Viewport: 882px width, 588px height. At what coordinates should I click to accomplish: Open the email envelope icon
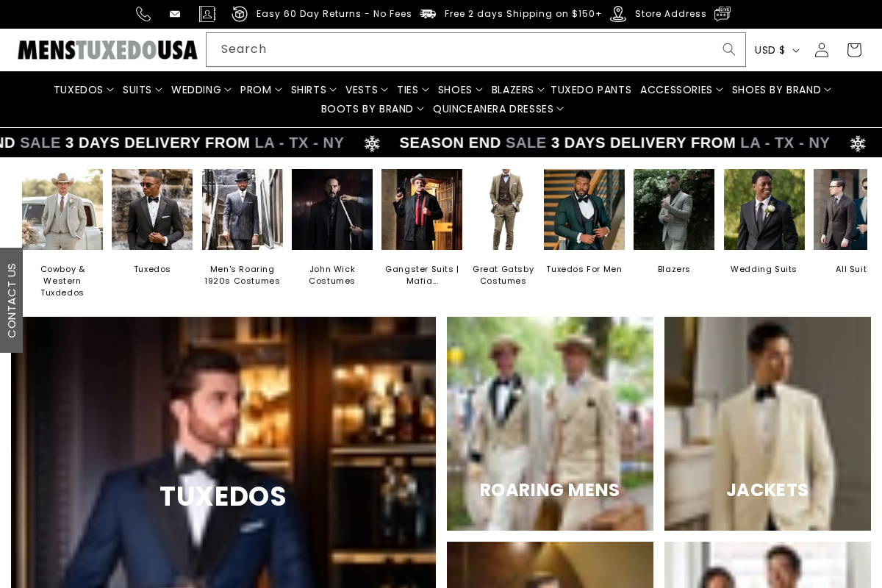click(x=174, y=14)
